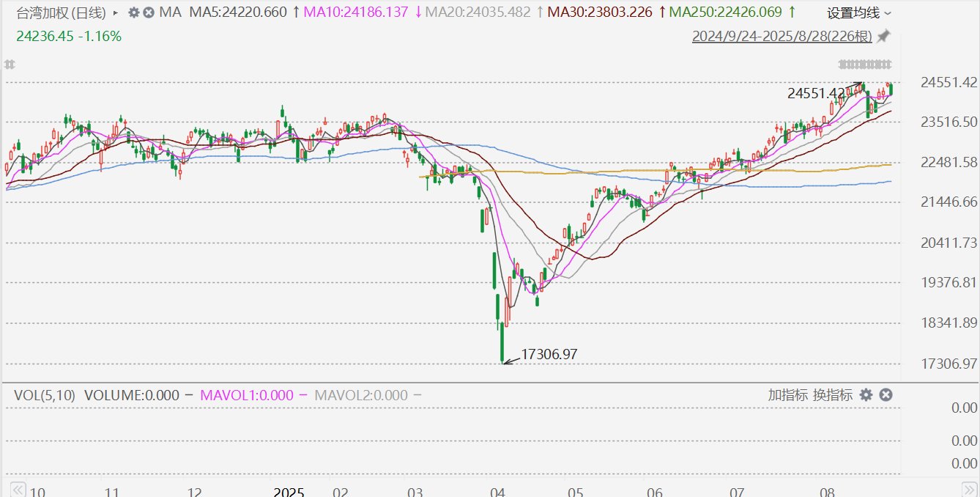Open the 设置均线 dropdown
Viewport: 980px width, 497px height.
click(x=859, y=13)
